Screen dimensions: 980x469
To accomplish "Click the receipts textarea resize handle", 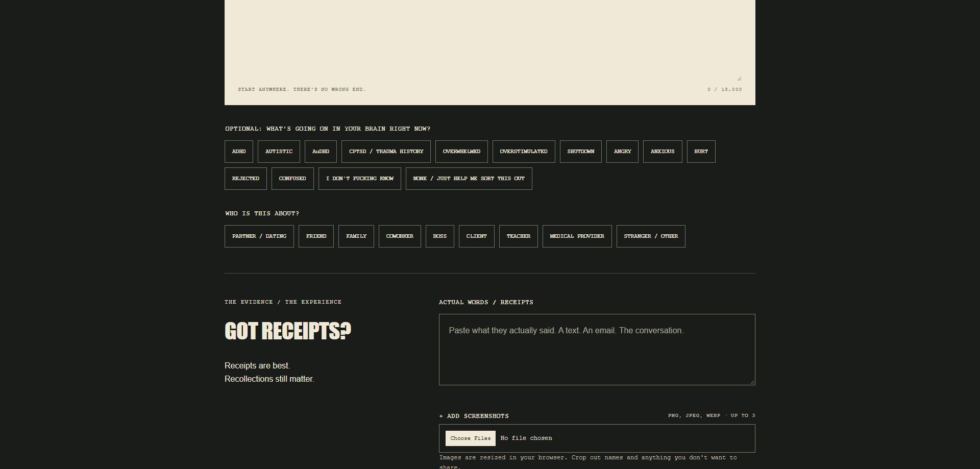I will [752, 382].
